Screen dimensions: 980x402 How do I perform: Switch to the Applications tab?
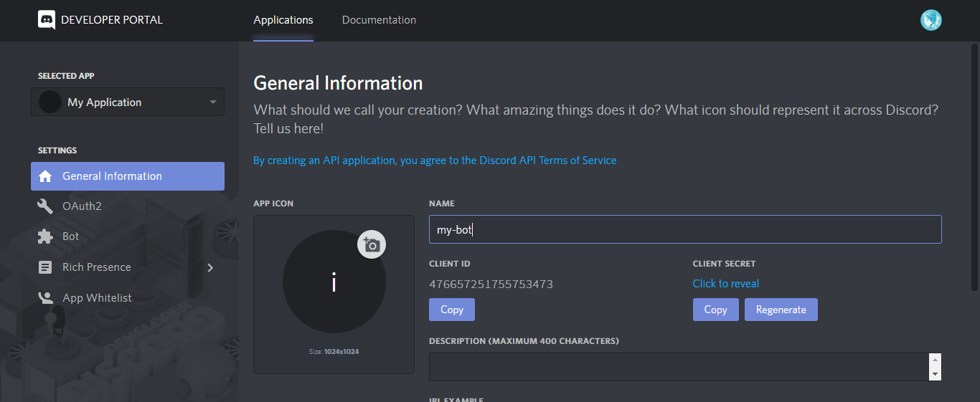283,20
